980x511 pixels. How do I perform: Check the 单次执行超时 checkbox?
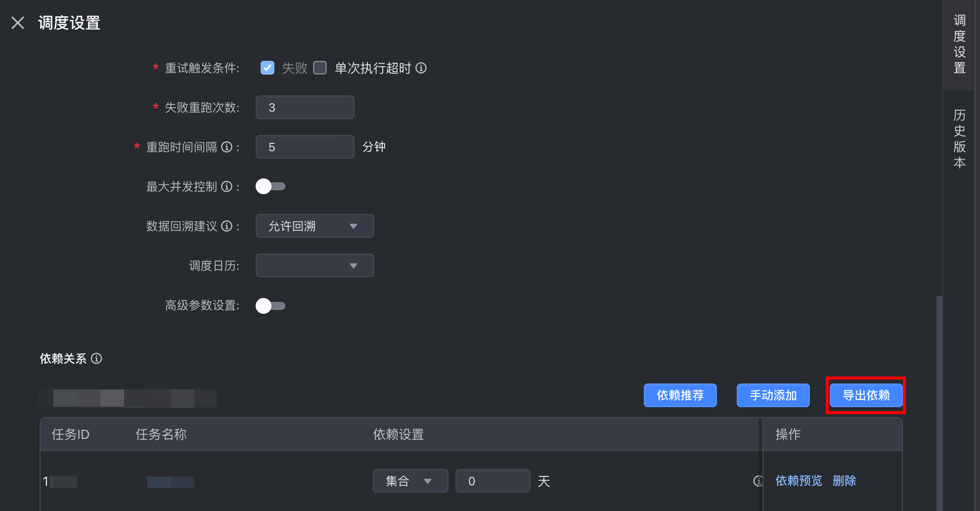click(x=320, y=68)
